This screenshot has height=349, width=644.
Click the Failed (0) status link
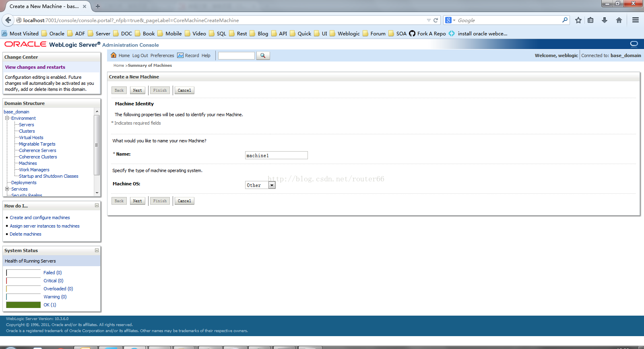(x=53, y=273)
